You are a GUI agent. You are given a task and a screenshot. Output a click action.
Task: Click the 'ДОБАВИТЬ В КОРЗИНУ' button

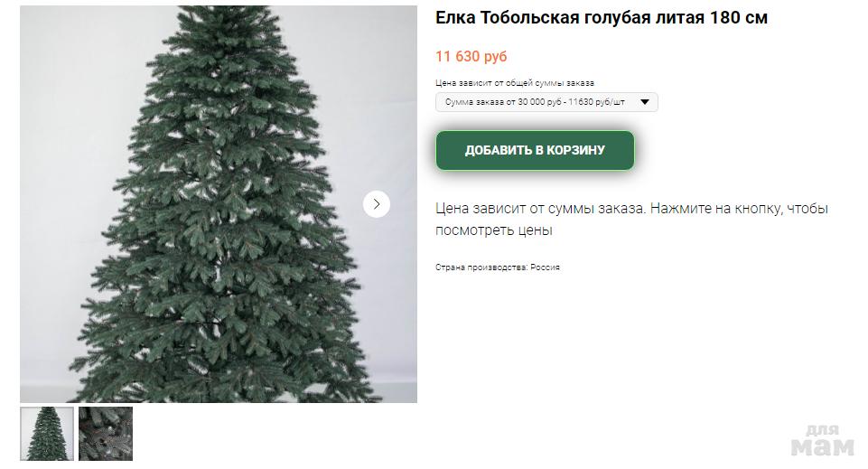535,150
